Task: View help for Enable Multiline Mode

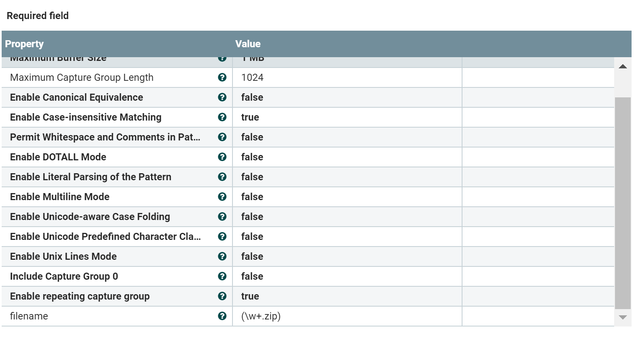Action: [222, 197]
